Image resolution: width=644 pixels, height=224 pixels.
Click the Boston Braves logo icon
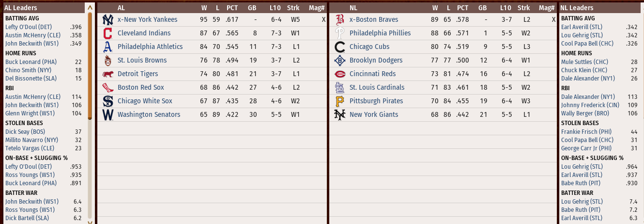[x=340, y=20]
